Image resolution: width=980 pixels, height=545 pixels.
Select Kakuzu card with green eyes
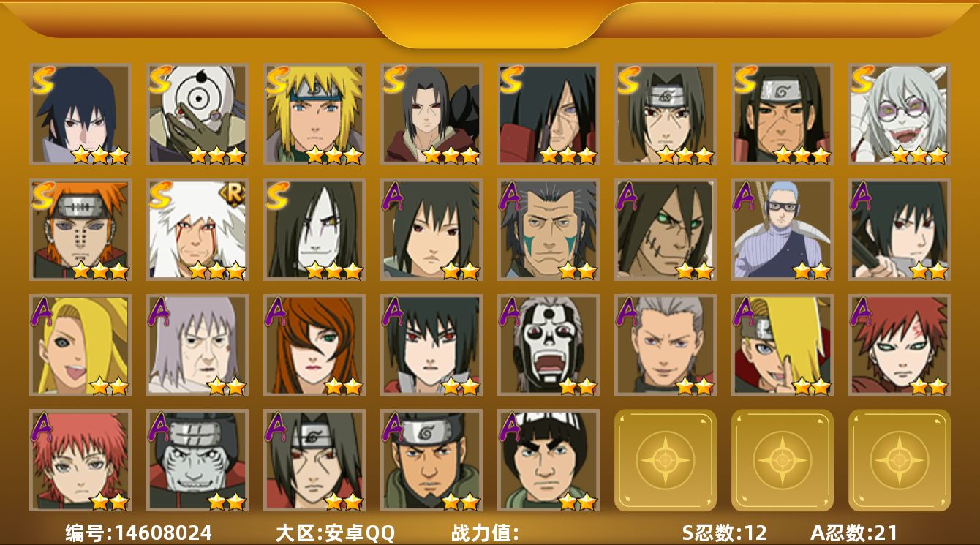(666, 230)
